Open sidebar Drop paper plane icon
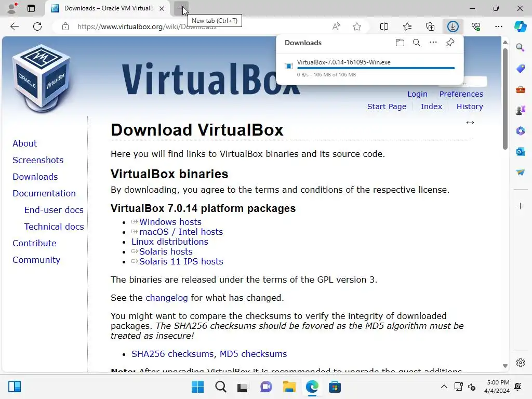532x399 pixels. click(521, 172)
